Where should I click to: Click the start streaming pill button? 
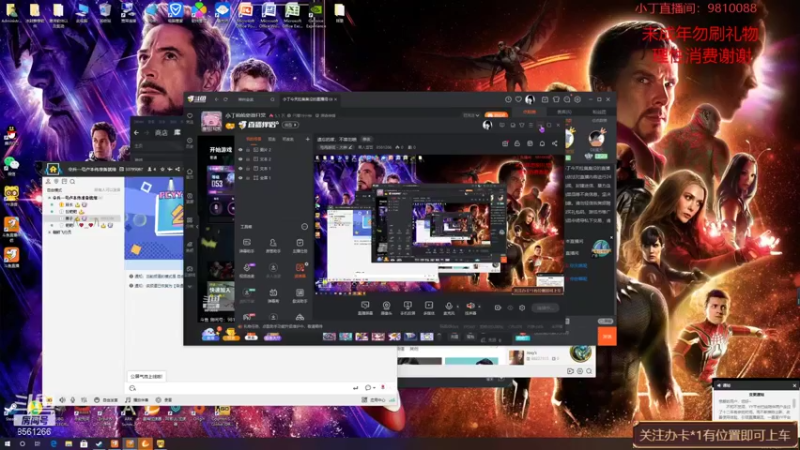tap(545, 308)
